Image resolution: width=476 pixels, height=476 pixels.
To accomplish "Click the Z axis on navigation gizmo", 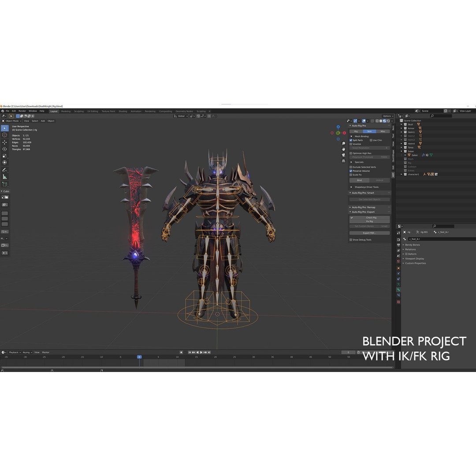I will point(338,127).
